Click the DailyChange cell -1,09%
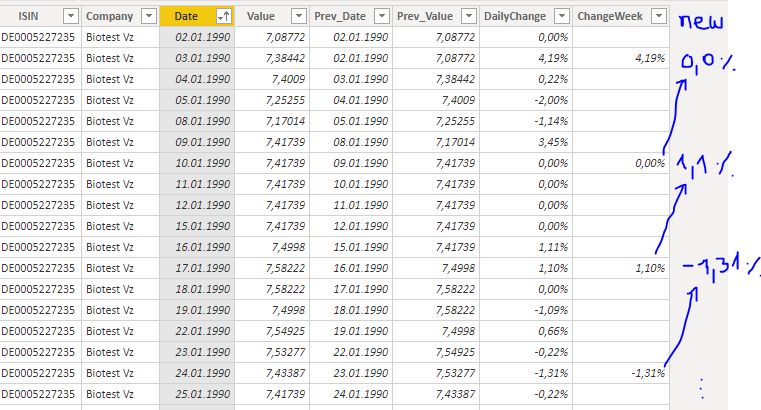This screenshot has width=761, height=410. click(526, 310)
